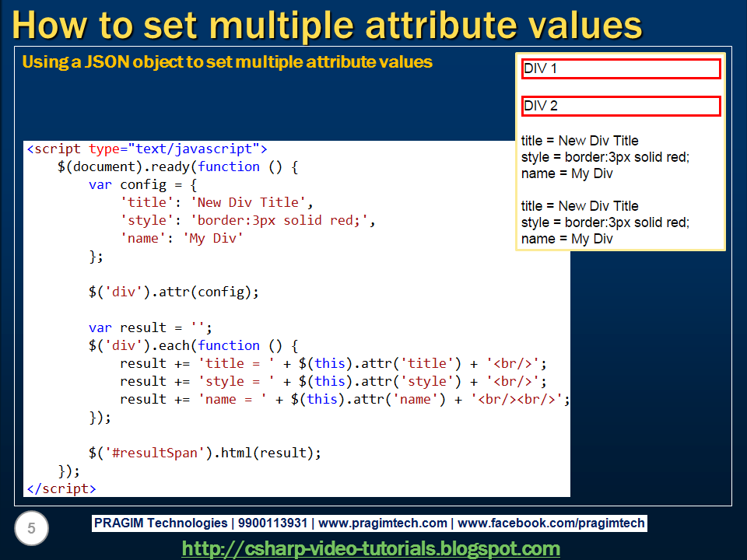Click the DIV 1 red-bordered box
The height and width of the screenshot is (560, 747).
[620, 68]
